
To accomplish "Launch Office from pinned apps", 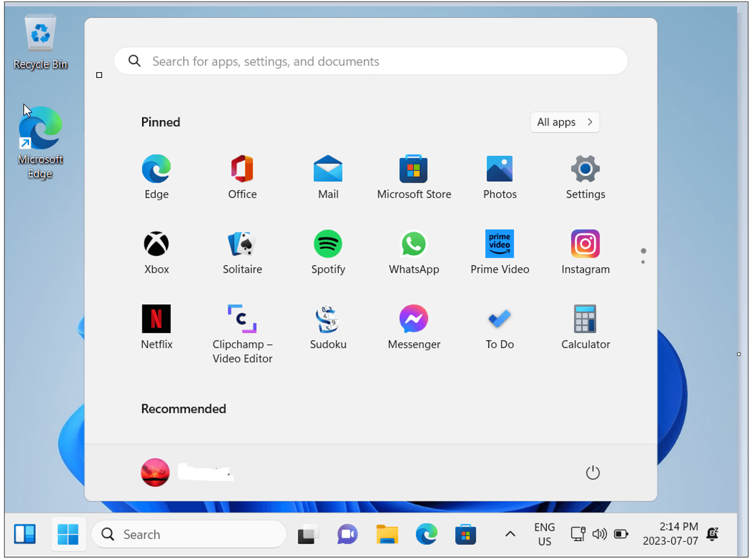I will tap(242, 177).
